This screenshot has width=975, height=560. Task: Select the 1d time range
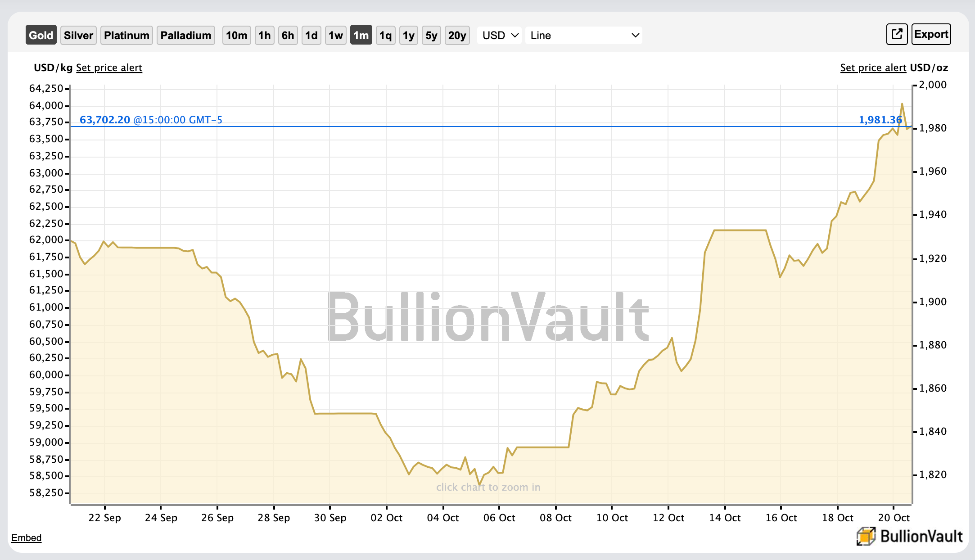coord(311,35)
